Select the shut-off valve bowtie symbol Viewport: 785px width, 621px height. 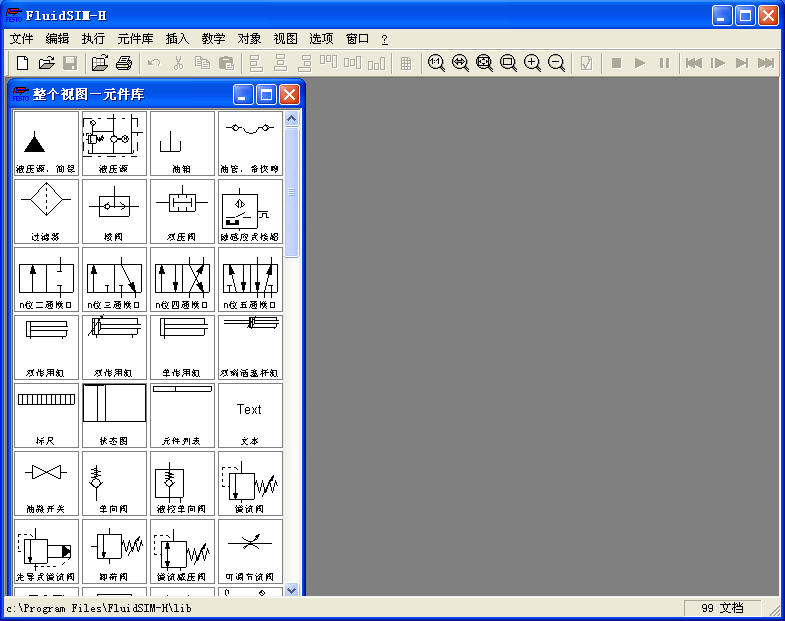46,483
